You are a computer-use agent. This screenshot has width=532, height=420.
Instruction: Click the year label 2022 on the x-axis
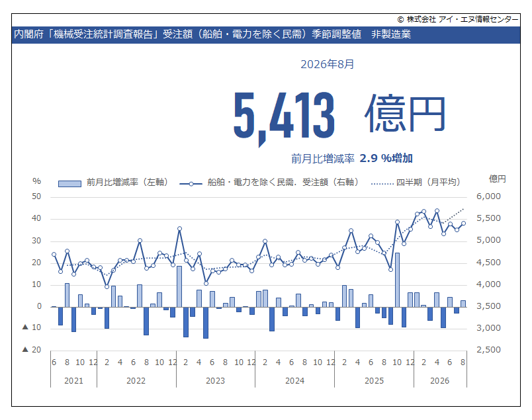136,381
